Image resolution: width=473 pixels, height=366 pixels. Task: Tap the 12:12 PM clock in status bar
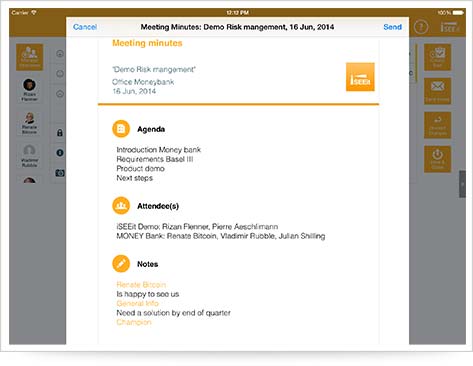coord(237,13)
